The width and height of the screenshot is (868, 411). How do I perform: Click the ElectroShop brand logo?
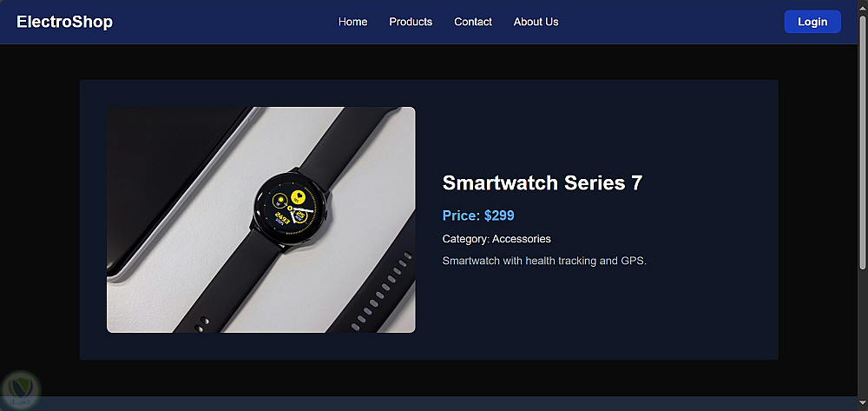point(65,22)
